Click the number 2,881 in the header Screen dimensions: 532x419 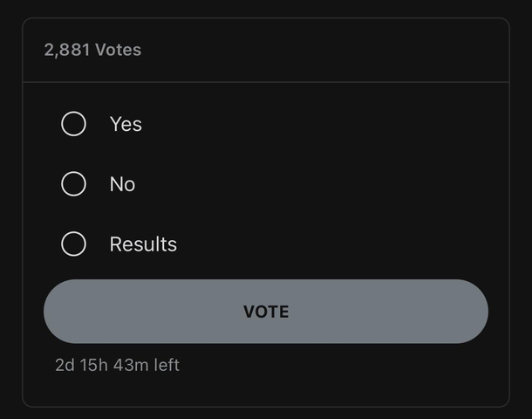click(x=67, y=51)
